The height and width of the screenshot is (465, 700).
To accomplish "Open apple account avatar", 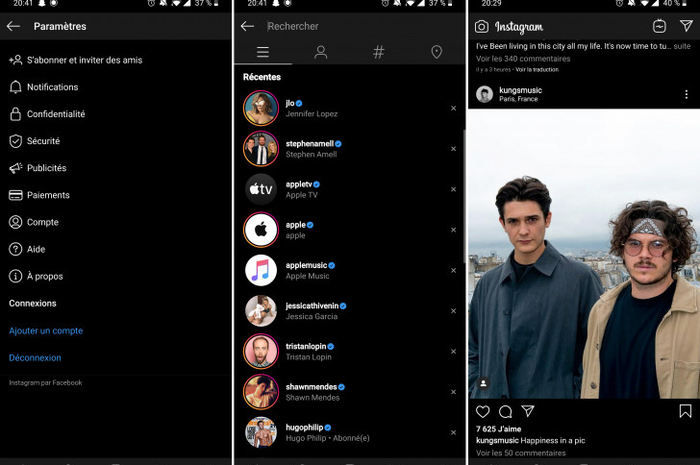I will pyautogui.click(x=261, y=230).
